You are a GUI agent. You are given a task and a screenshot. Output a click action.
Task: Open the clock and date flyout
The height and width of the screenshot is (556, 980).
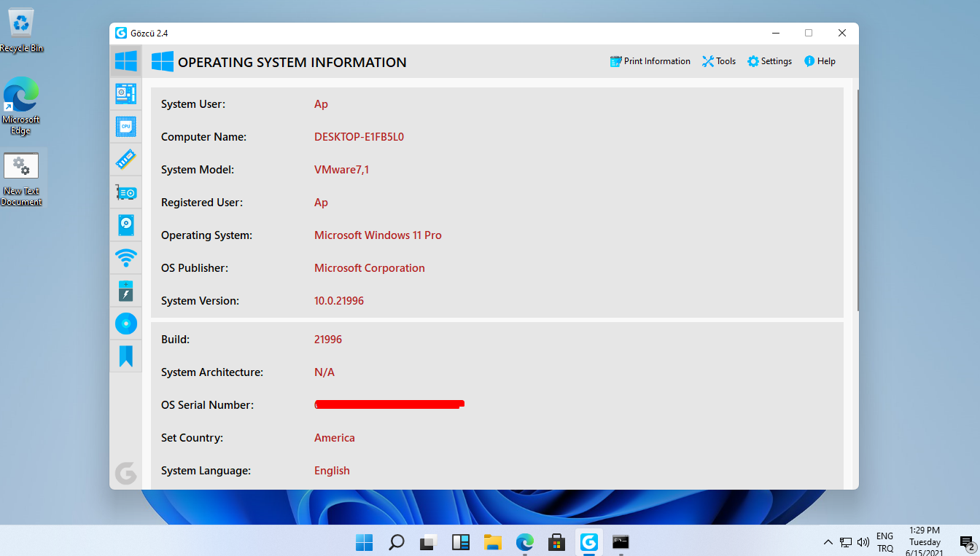pyautogui.click(x=925, y=541)
